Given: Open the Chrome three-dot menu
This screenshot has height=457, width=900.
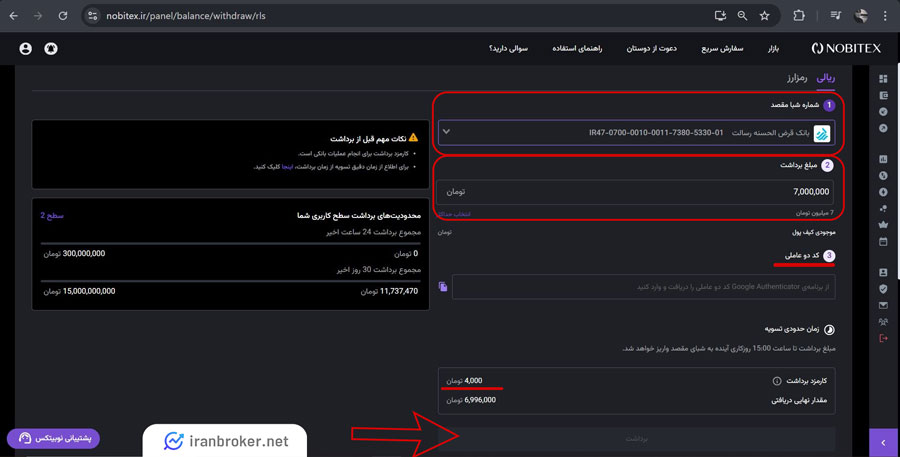Looking at the screenshot, I should [x=885, y=16].
